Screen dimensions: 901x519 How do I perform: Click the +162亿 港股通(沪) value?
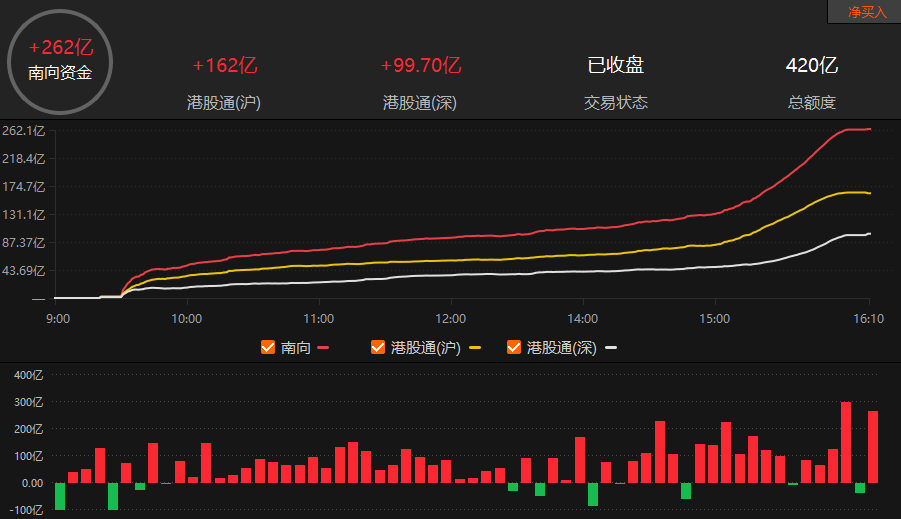coord(225,65)
